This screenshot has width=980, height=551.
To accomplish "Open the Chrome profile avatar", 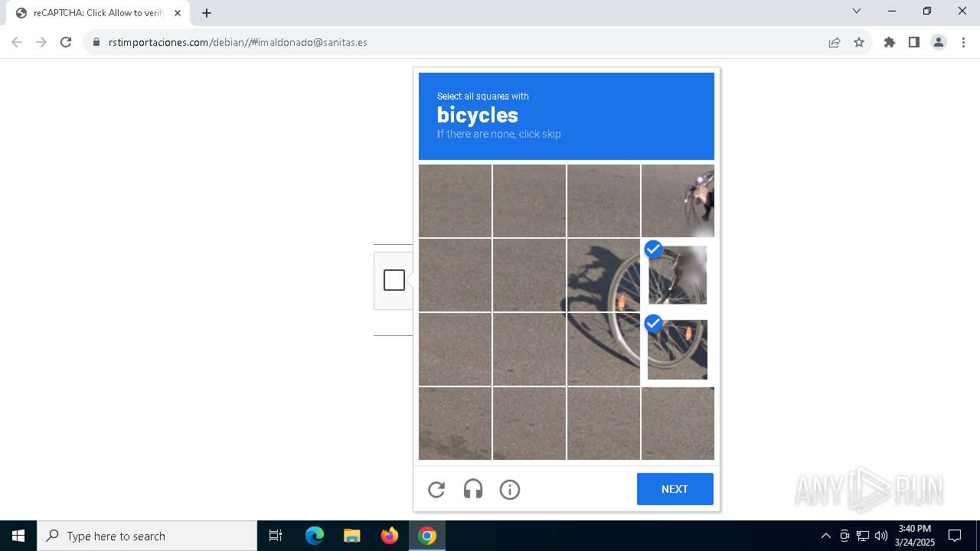I will point(939,42).
